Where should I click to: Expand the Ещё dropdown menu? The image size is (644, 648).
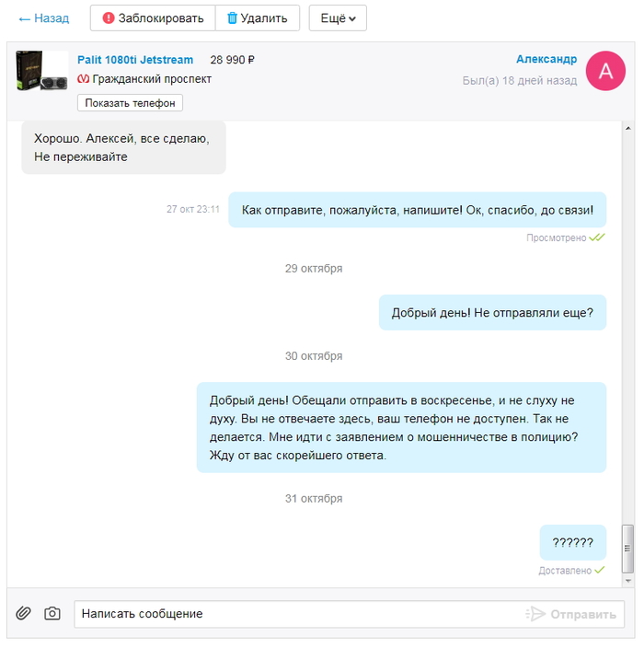(x=338, y=17)
